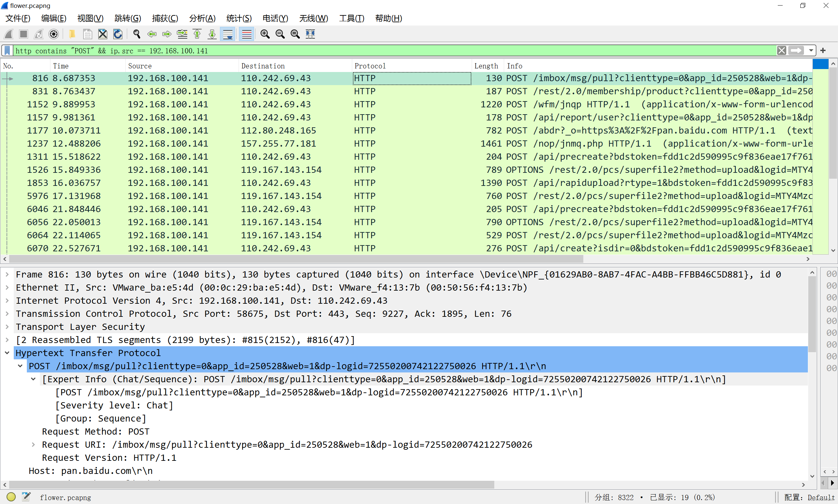Select packet 1853 rapidupload request
838x504 pixels.
(x=406, y=183)
